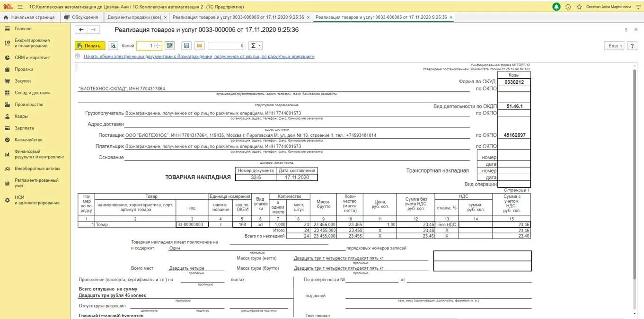Viewport: 644px width, 319px height.
Task: Click user name Овсепян Анна Мартиновна
Action: (x=609, y=7)
